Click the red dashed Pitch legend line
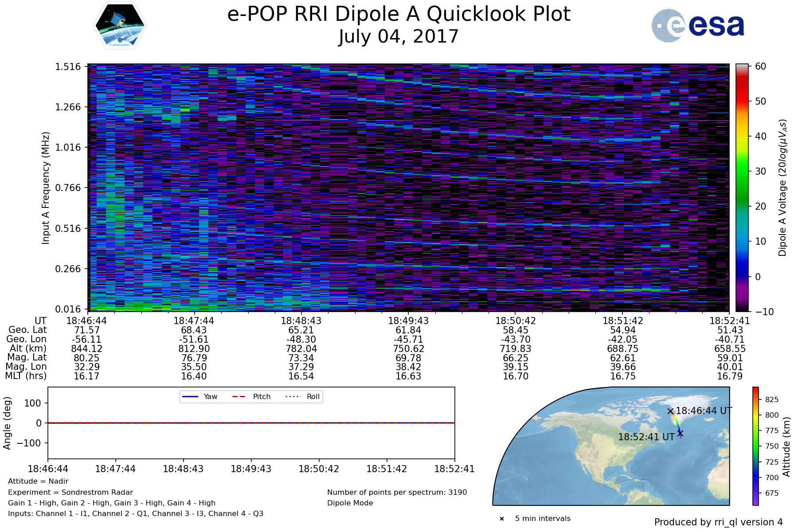Viewport: 798px width, 532px height. pyautogui.click(x=239, y=397)
